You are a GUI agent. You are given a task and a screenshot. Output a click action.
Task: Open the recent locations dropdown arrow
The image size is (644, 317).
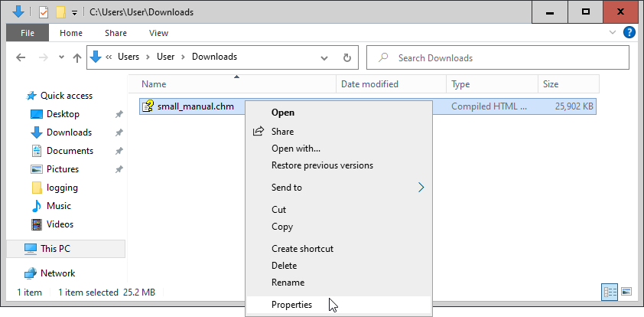[x=61, y=57]
